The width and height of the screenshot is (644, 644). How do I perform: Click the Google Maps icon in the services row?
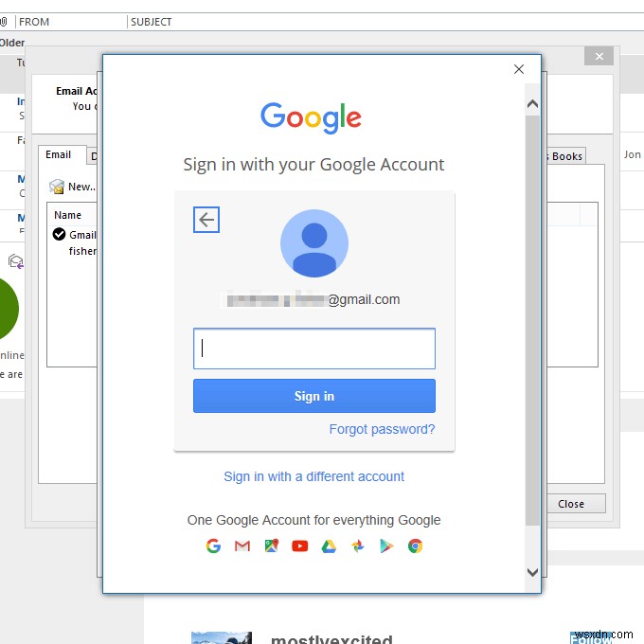(272, 546)
